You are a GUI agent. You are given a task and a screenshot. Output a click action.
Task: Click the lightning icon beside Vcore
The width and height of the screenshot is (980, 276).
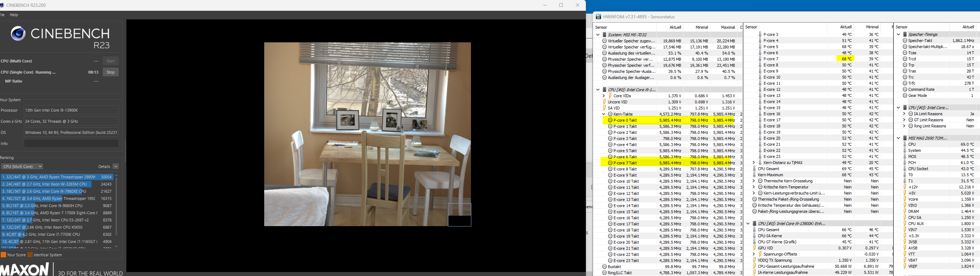coord(905,199)
